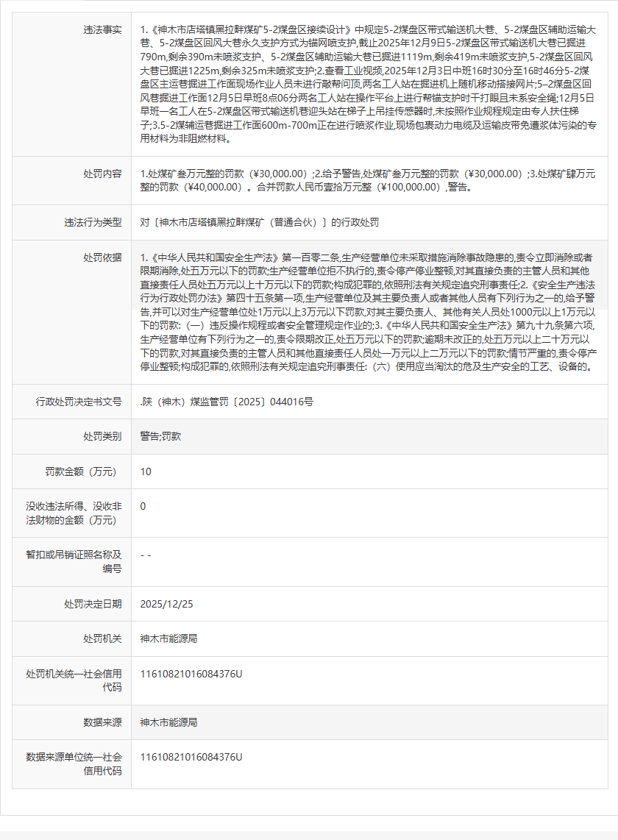The image size is (618, 840).
Task: Click the 违法行为类型 label
Action: 93,222
